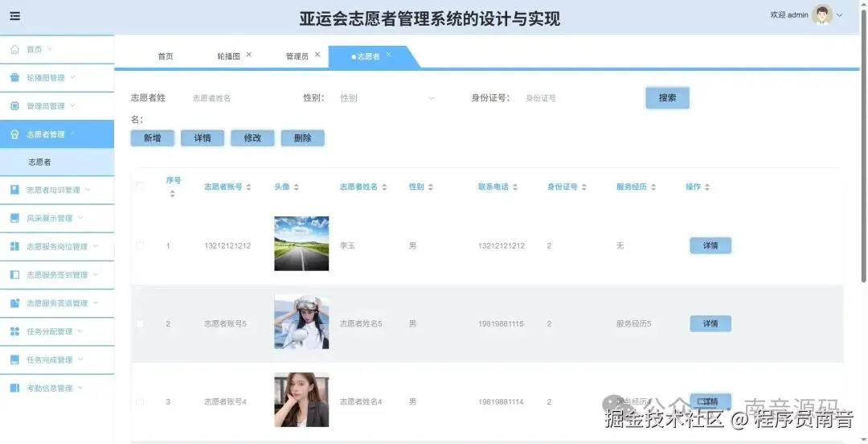
Task: Click the 搜索 button
Action: [667, 97]
